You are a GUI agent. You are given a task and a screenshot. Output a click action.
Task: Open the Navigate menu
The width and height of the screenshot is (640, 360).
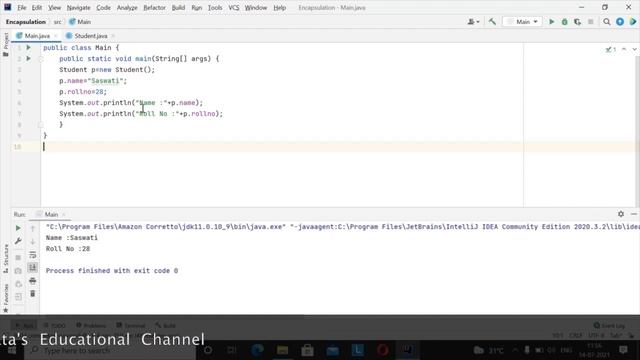pyautogui.click(x=78, y=8)
